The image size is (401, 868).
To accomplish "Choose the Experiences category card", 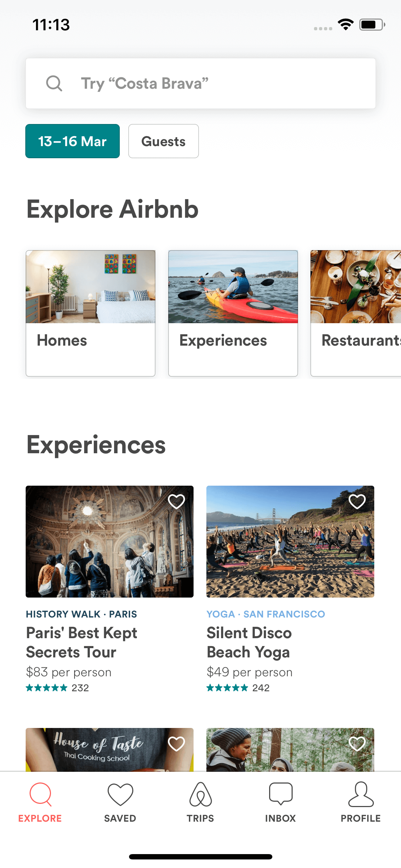I will click(233, 313).
